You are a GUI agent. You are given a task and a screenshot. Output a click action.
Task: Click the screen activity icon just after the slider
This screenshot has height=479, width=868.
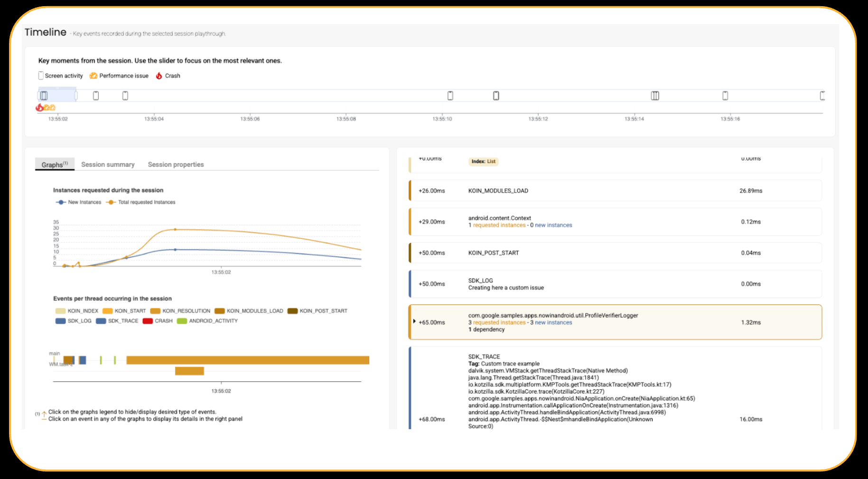pos(96,96)
